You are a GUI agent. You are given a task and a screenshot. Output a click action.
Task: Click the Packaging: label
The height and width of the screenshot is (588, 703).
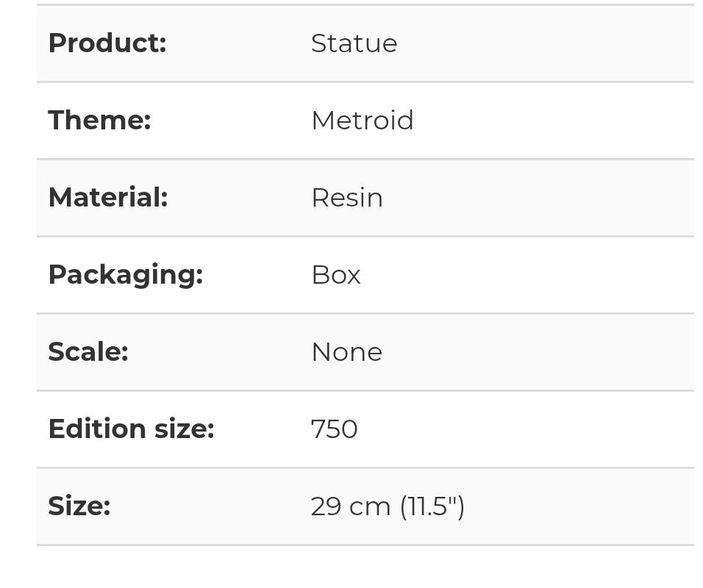tap(125, 275)
